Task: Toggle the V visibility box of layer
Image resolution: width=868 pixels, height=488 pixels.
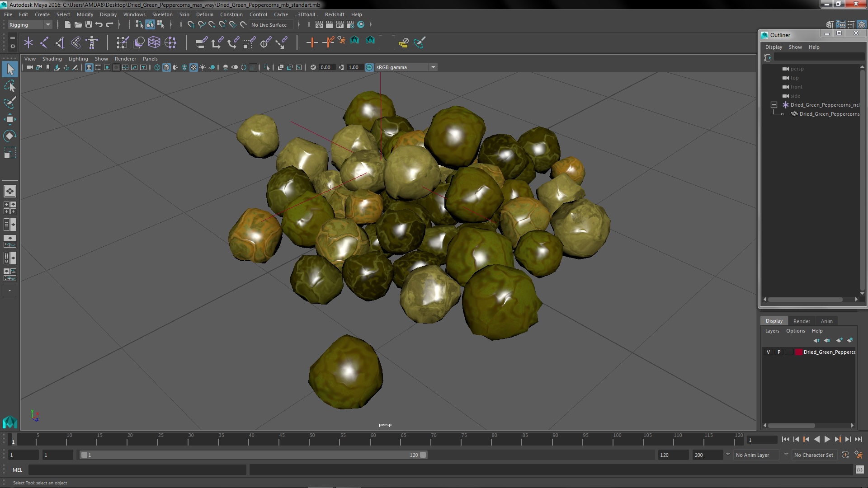Action: click(768, 352)
